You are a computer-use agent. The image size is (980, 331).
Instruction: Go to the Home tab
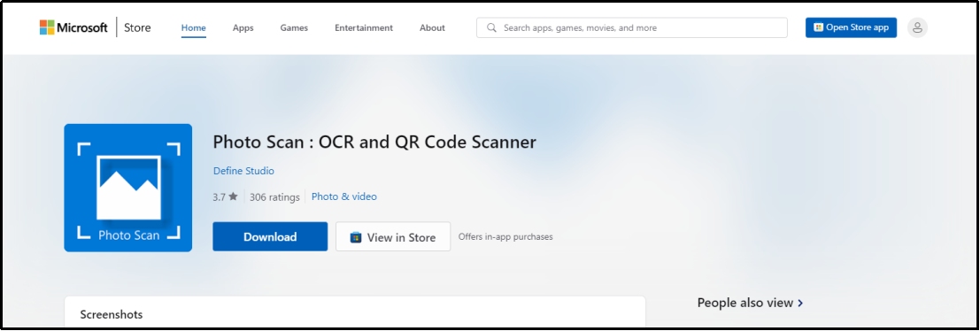pyautogui.click(x=194, y=27)
